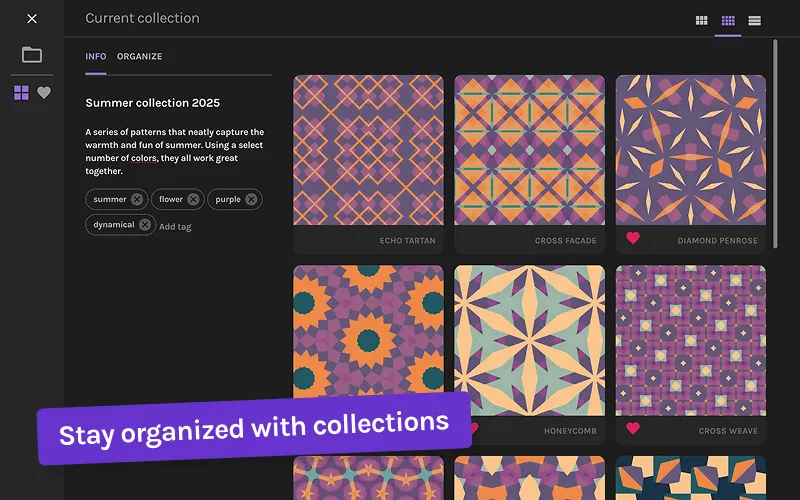The image size is (800, 500).
Task: Unfavorite Diamond Penrose via heart icon
Action: (x=633, y=238)
